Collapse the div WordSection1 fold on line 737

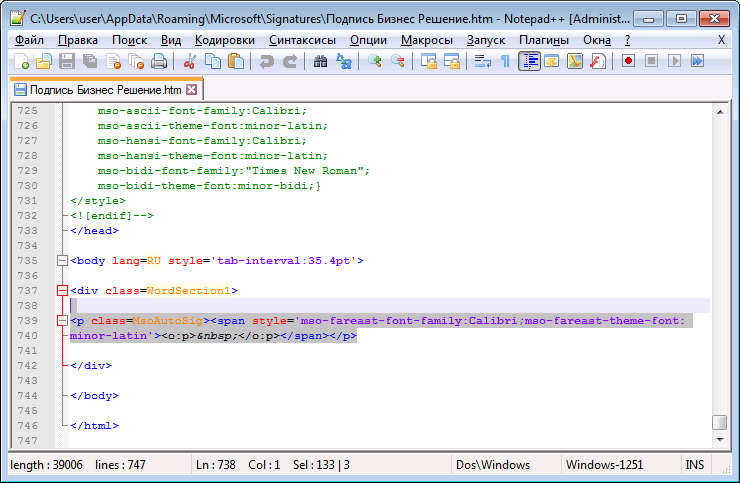click(62, 290)
